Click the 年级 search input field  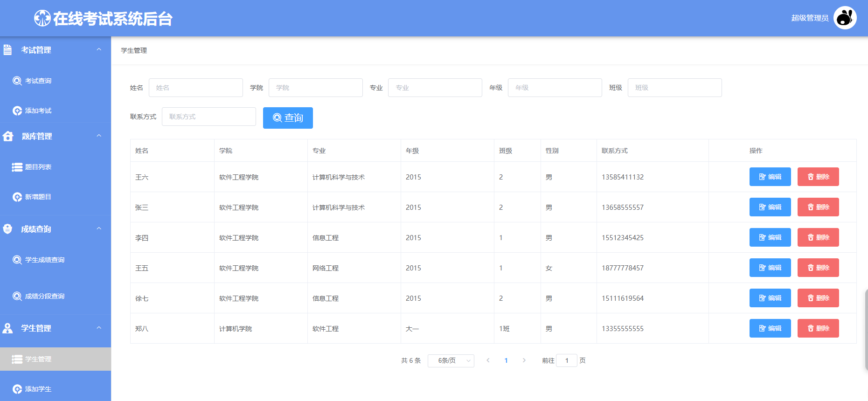click(555, 88)
